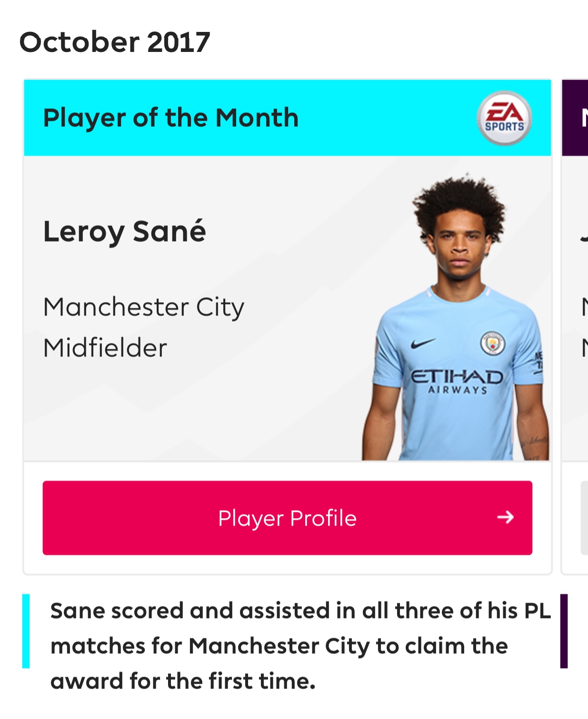Image resolution: width=588 pixels, height=719 pixels.
Task: Select the next card's dark purple header
Action: 575,118
